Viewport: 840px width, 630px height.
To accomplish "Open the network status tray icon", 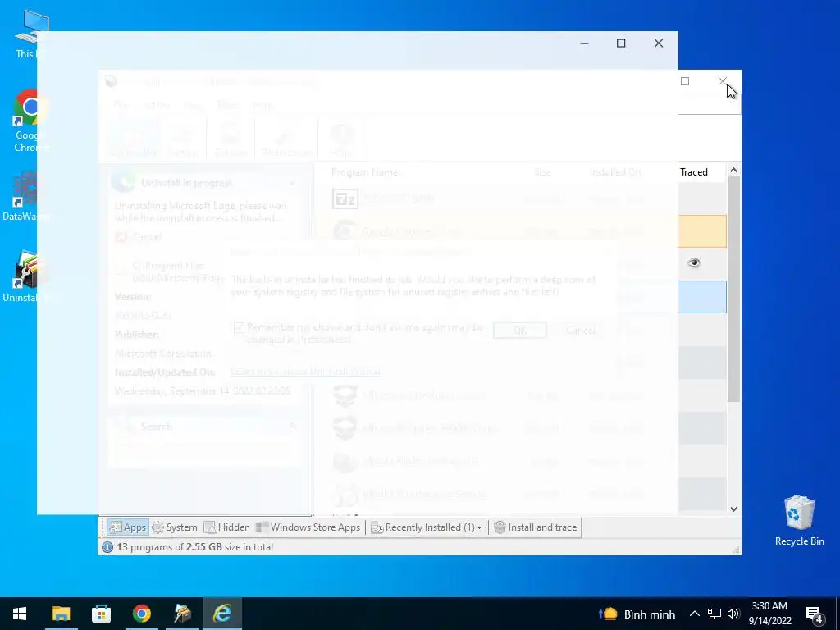I will 714,614.
